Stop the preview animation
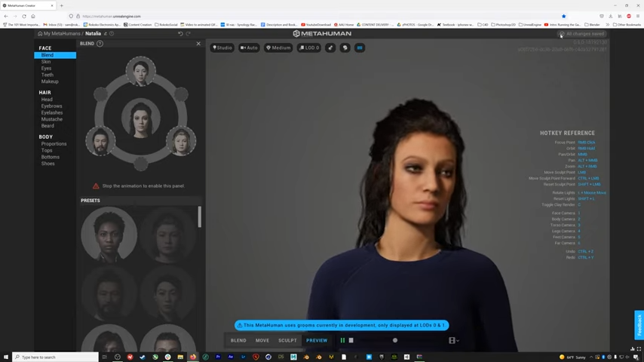 point(351,340)
